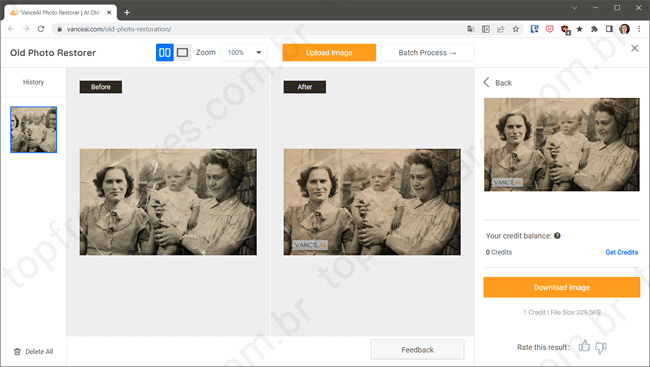Go back in browser history

coord(11,29)
